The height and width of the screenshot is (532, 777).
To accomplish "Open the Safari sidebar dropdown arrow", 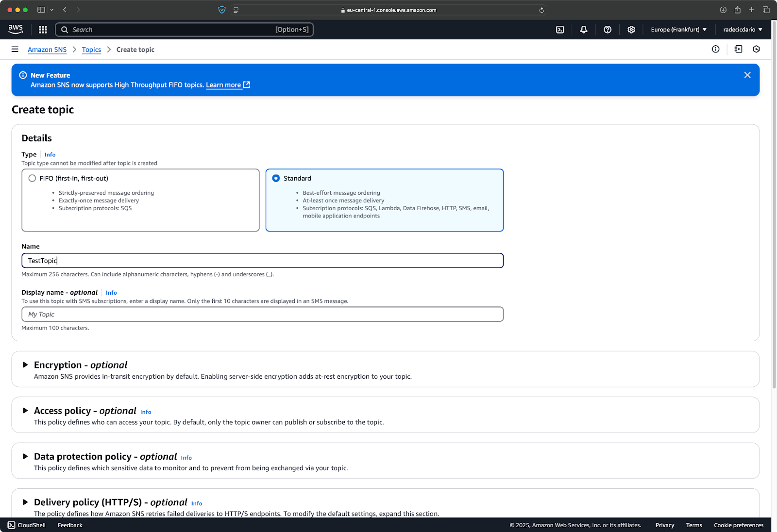I will (51, 10).
